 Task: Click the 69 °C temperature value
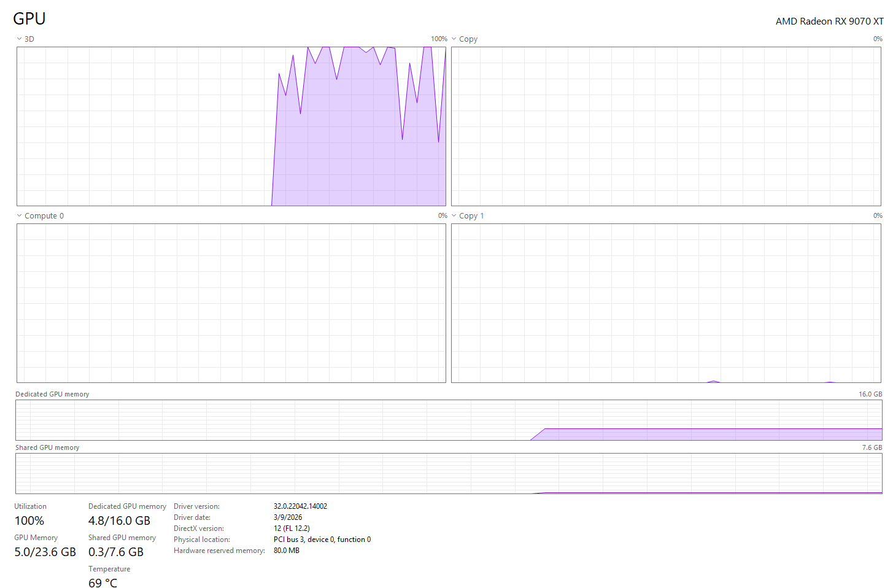(x=102, y=582)
